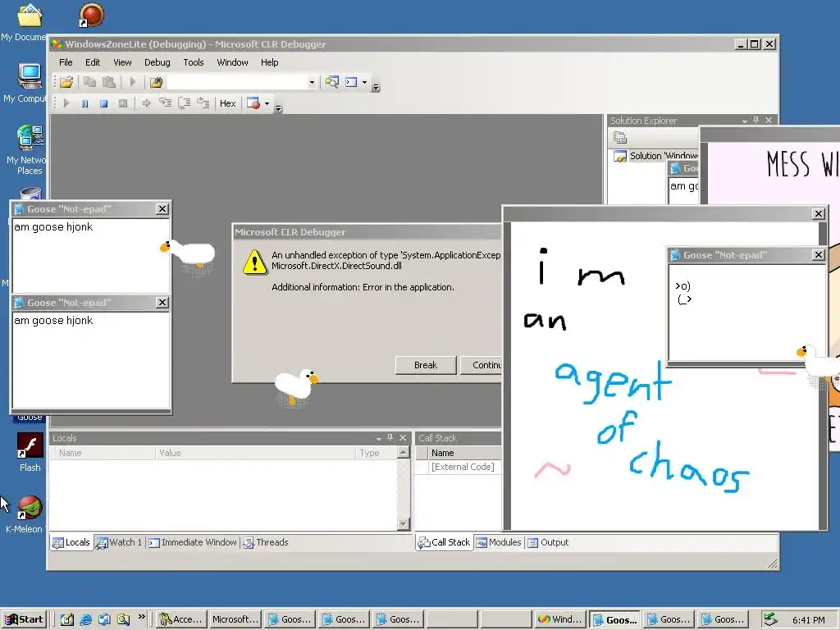Open the Find combo box dropdown arrow
Screen dimensions: 840x630
[311, 83]
